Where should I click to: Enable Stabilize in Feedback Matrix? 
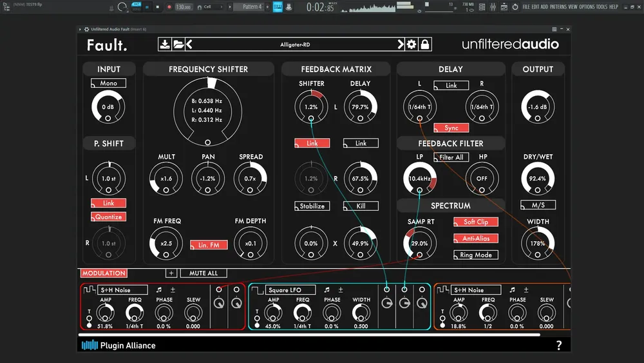click(x=312, y=206)
